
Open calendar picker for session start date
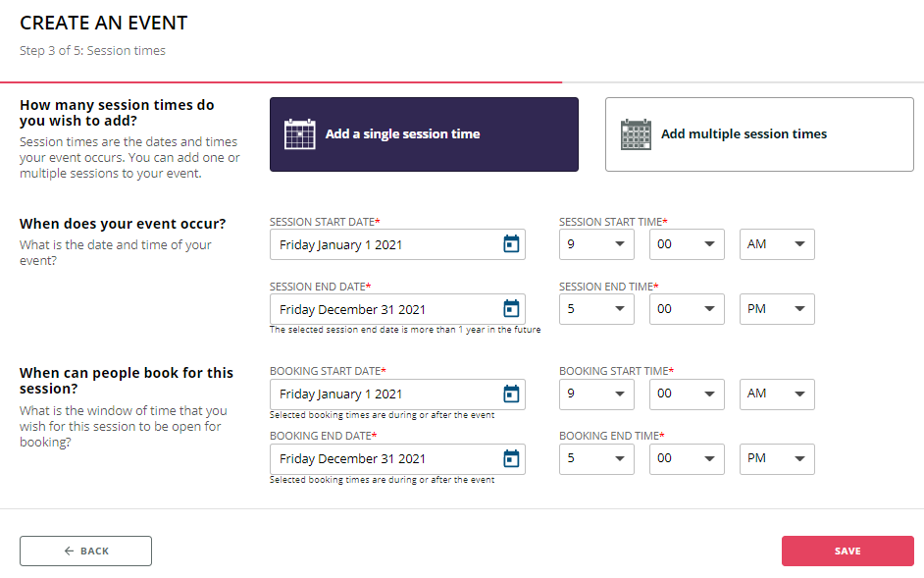coord(511,243)
